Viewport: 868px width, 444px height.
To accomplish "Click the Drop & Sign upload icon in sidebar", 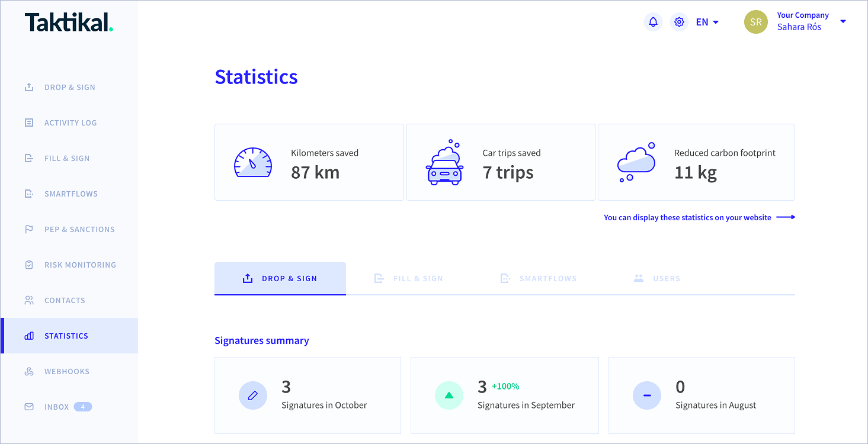I will (29, 87).
